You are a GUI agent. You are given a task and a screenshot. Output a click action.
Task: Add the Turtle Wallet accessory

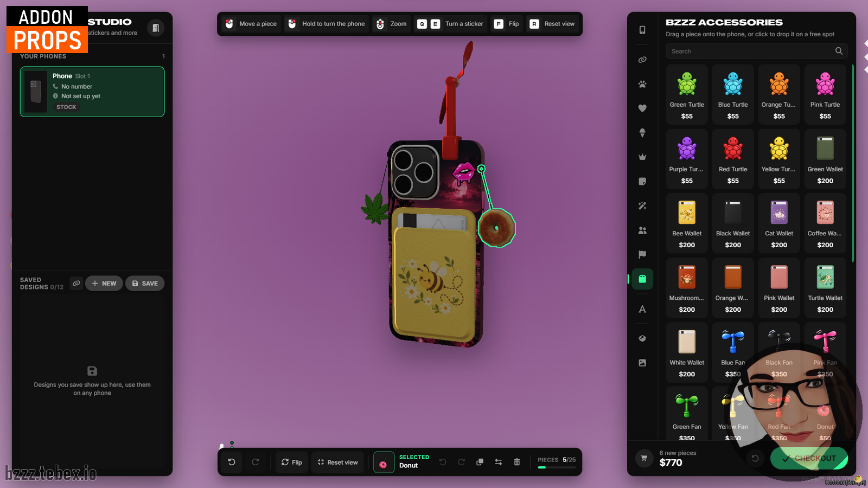pyautogui.click(x=825, y=288)
